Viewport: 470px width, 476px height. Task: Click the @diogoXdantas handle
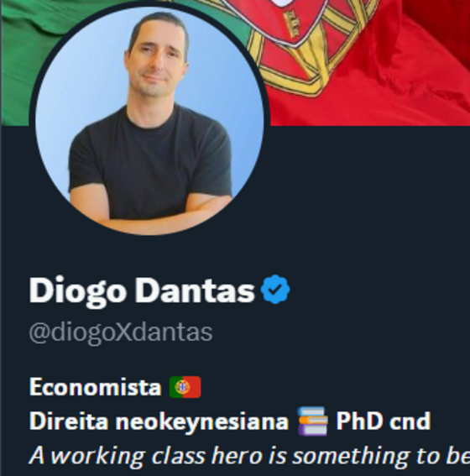coord(121,333)
